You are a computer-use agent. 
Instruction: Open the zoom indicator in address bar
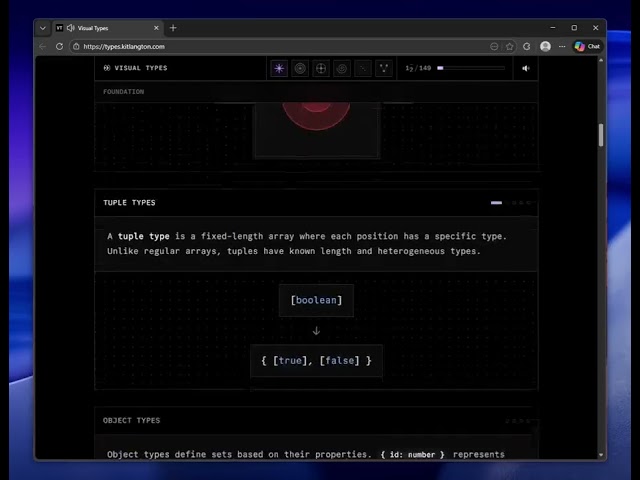click(x=494, y=47)
